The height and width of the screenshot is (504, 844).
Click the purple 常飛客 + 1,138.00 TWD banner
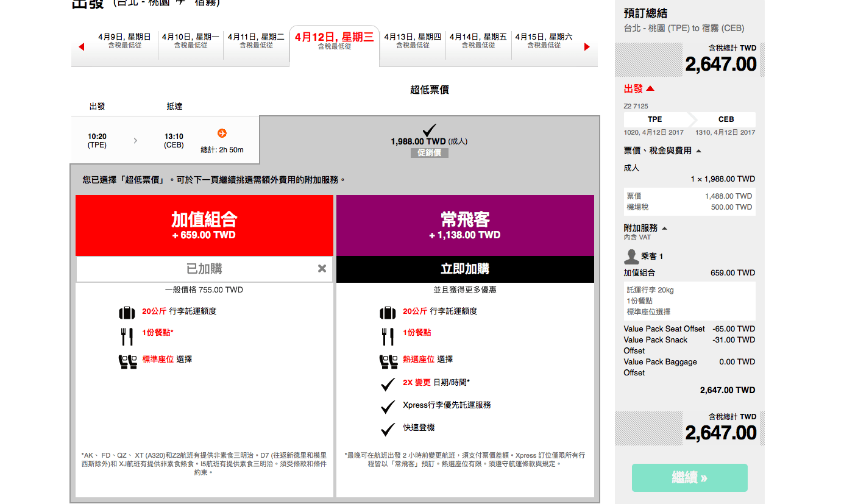click(465, 225)
